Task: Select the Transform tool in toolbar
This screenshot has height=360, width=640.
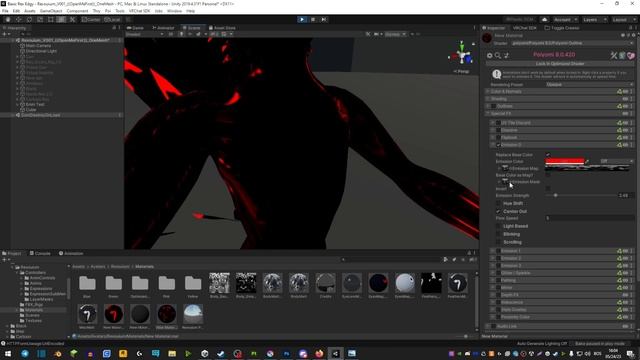Action: [61, 19]
